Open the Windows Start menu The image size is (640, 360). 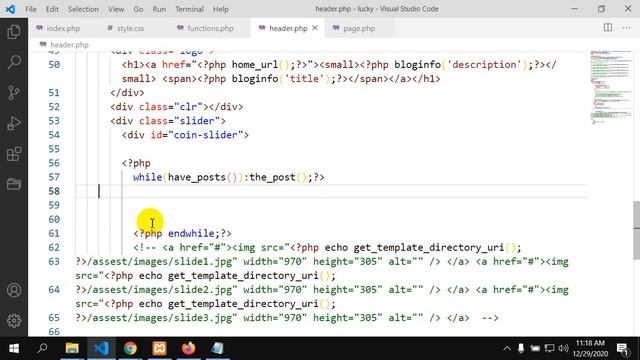(x=14, y=349)
